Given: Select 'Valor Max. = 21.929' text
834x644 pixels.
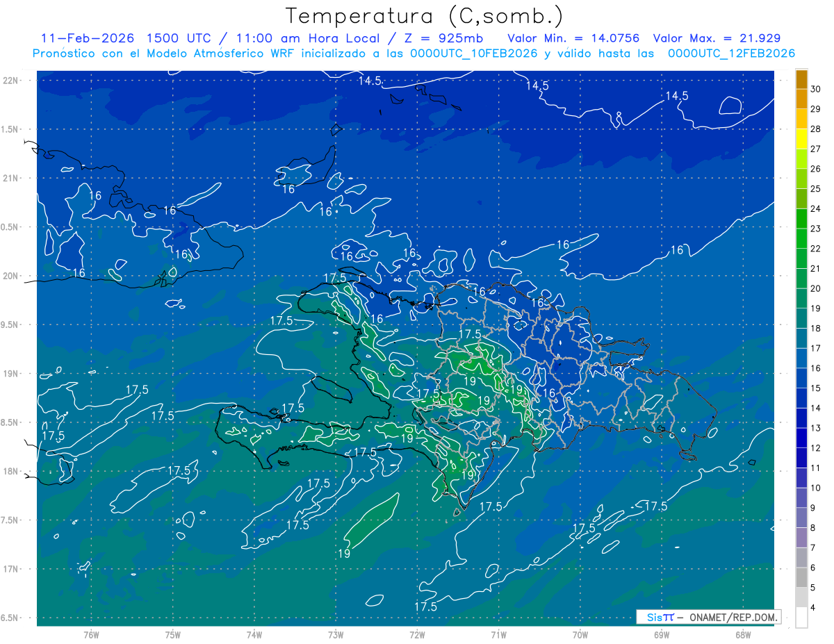Looking at the screenshot, I should coord(717,38).
